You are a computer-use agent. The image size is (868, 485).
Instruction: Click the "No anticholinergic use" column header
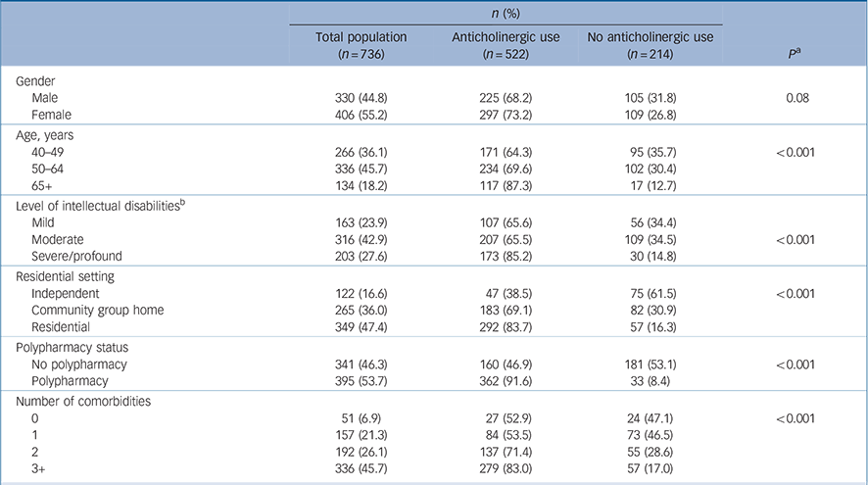tap(650, 45)
